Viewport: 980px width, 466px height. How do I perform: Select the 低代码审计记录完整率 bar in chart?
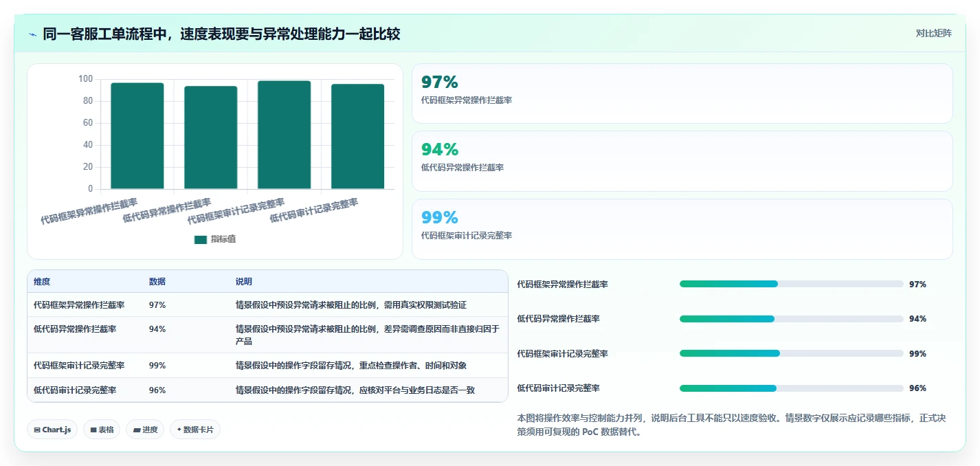358,137
